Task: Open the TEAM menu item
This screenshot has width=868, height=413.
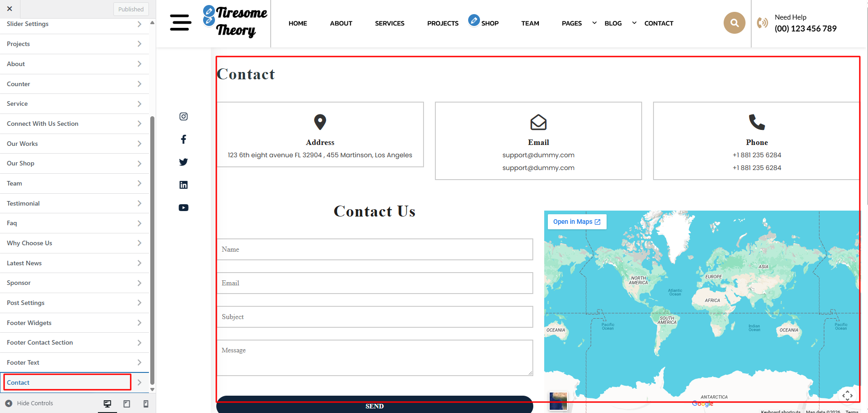Action: click(530, 23)
